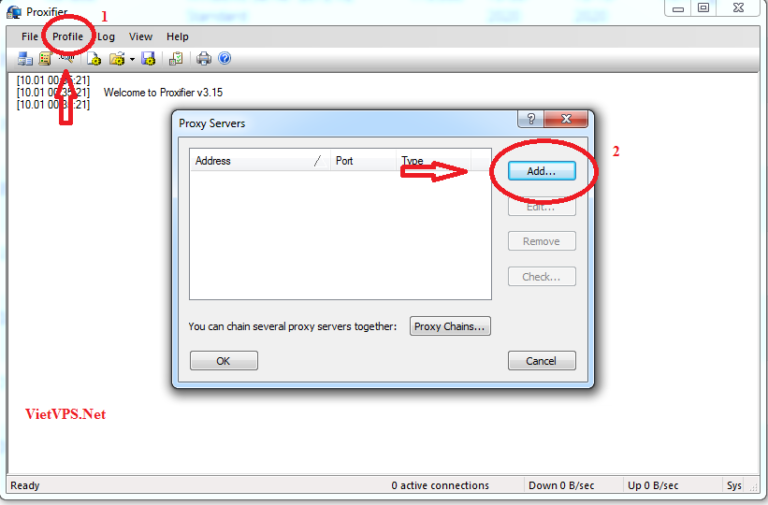Create new profile toolbar icon
The image size is (768, 505).
[94, 59]
